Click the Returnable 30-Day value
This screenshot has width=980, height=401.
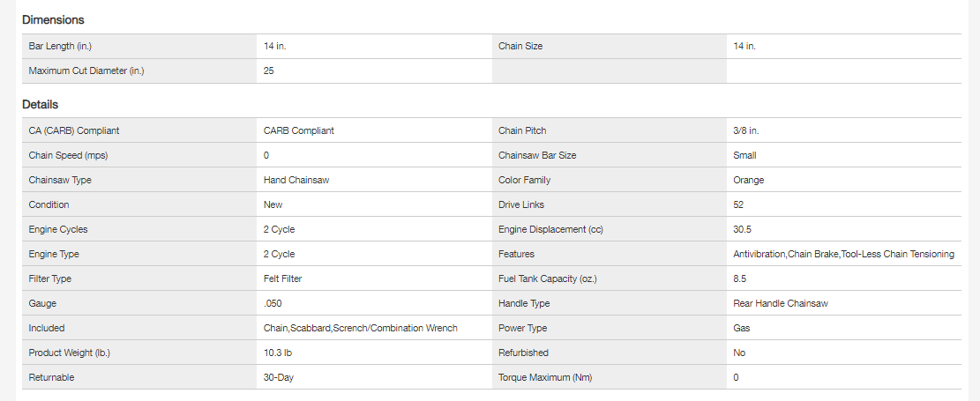point(281,377)
